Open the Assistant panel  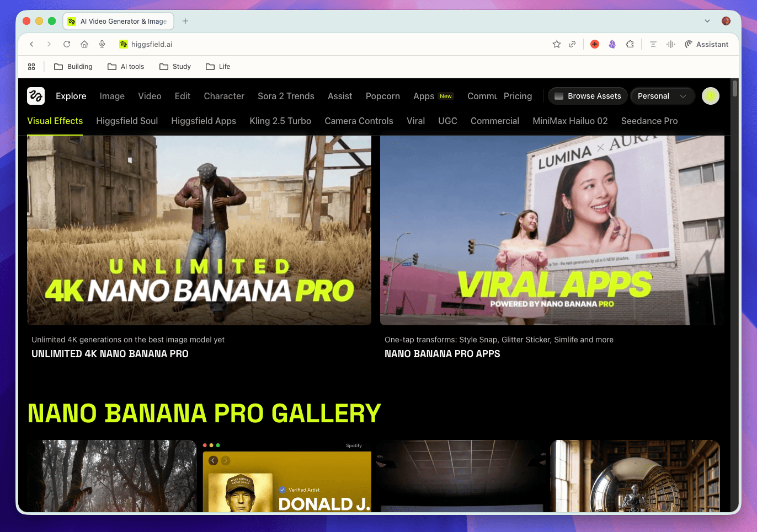(707, 44)
